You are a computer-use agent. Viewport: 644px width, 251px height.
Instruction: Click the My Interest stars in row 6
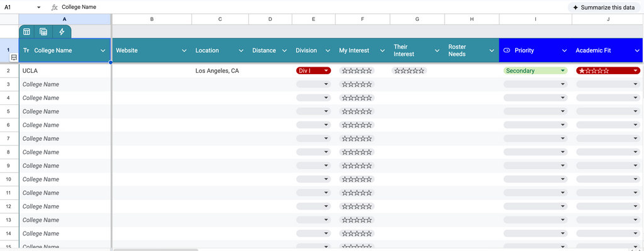coord(357,125)
